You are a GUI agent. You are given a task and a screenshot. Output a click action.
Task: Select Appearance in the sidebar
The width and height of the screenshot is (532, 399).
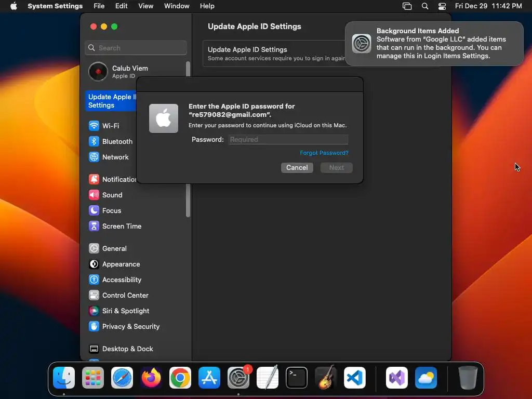(114, 264)
